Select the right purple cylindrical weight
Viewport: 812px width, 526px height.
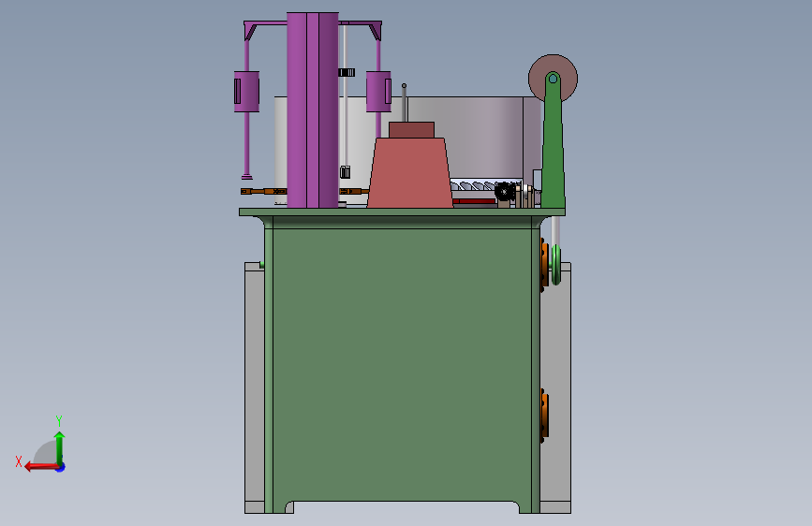(x=378, y=92)
